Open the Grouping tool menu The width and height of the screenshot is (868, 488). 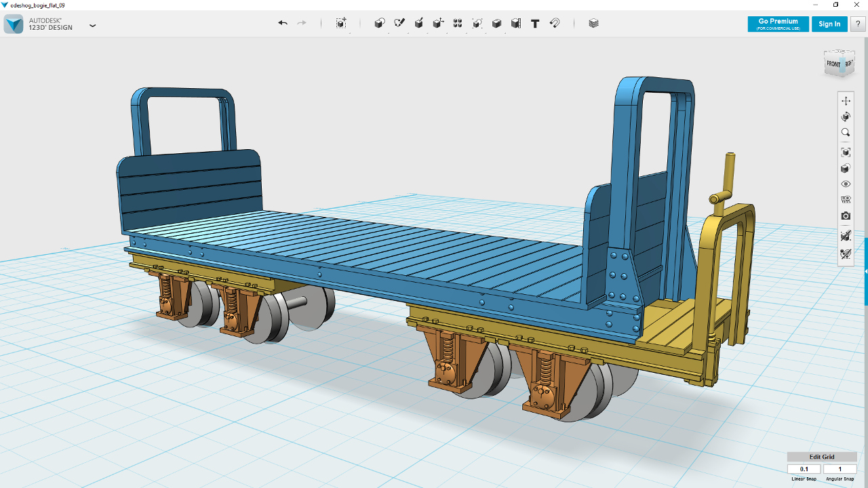[x=477, y=23]
